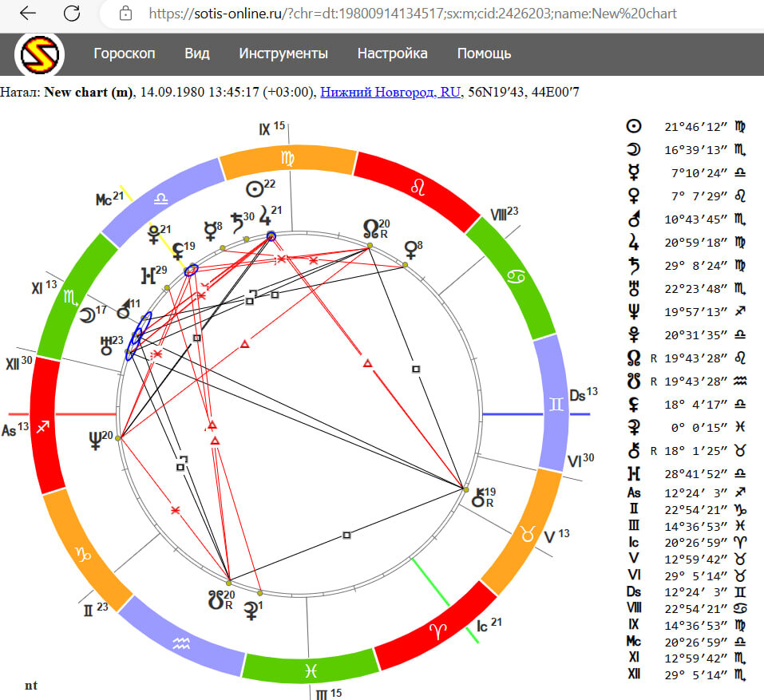Open the Гороскоп menu

125,53
